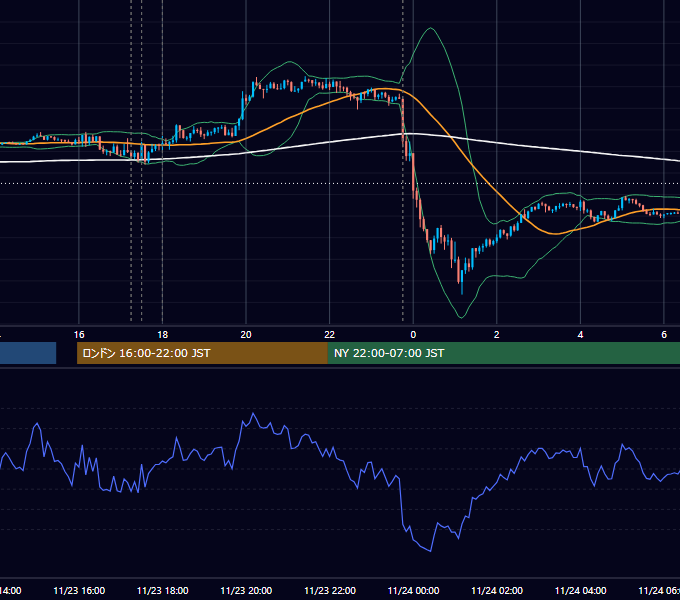Click the oscillator's highest peak near 20:00
Viewport: 680px width, 600px height.
click(253, 414)
